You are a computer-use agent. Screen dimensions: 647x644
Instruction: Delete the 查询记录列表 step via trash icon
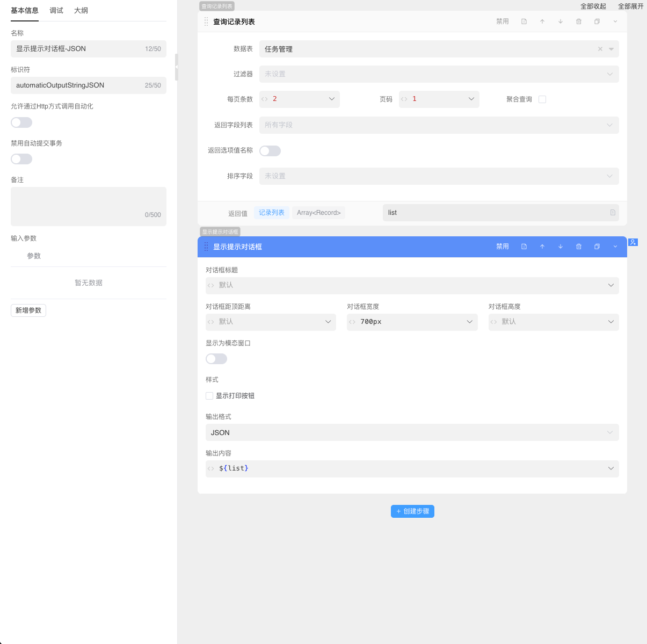579,21
